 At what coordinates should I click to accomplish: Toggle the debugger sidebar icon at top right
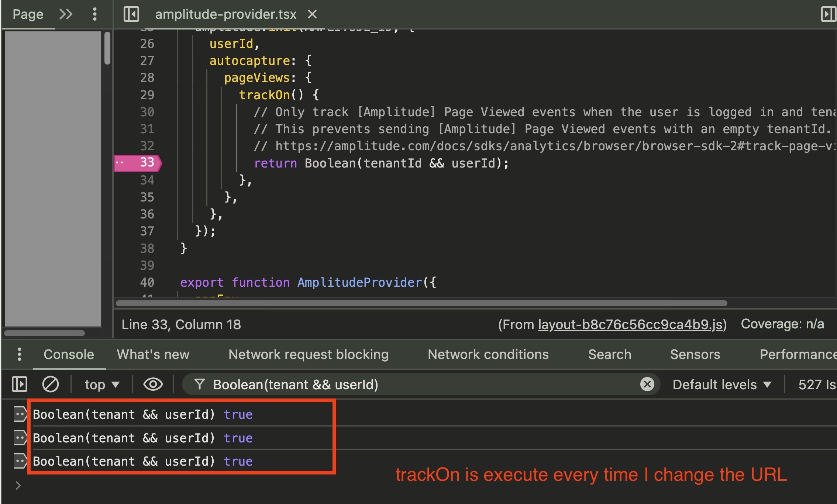pos(828,14)
